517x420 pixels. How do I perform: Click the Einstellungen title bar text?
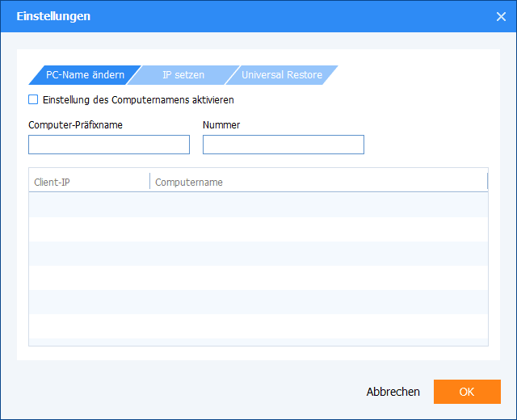coord(53,16)
